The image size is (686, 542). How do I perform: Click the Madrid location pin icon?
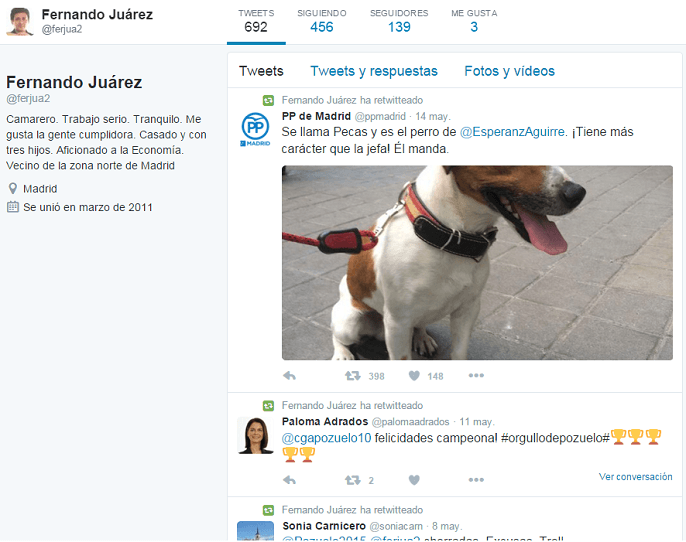coord(13,189)
